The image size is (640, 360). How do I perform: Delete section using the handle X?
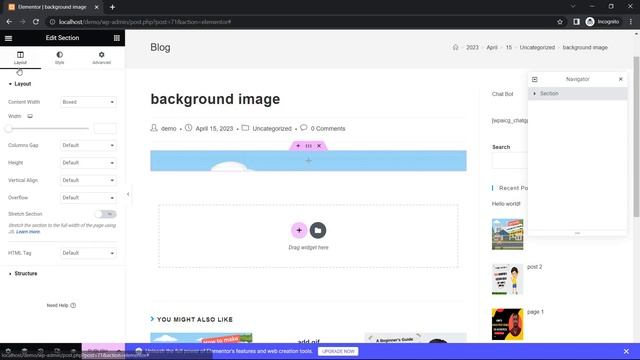319,146
